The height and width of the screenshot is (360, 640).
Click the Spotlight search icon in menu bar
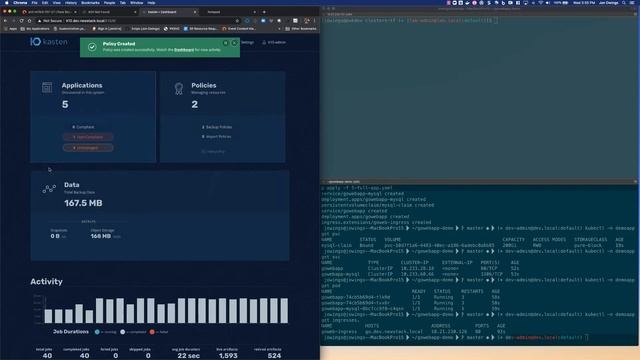624,2
